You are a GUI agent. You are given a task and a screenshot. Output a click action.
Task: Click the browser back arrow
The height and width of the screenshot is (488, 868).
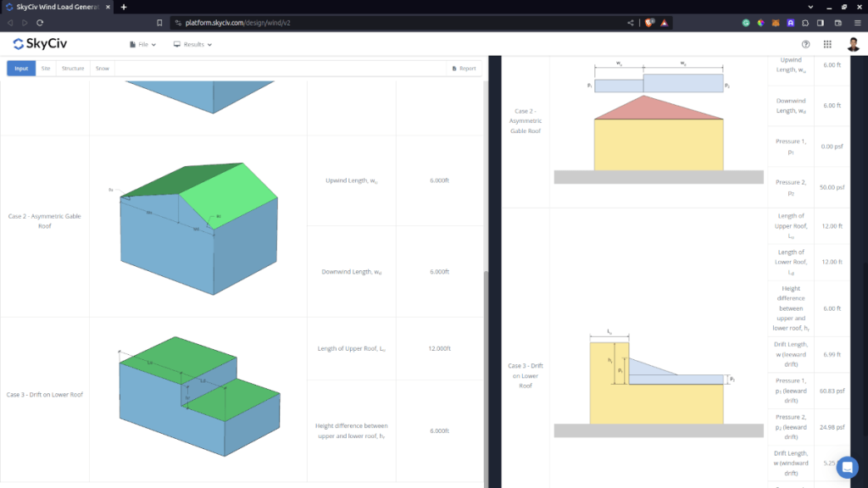pyautogui.click(x=10, y=23)
